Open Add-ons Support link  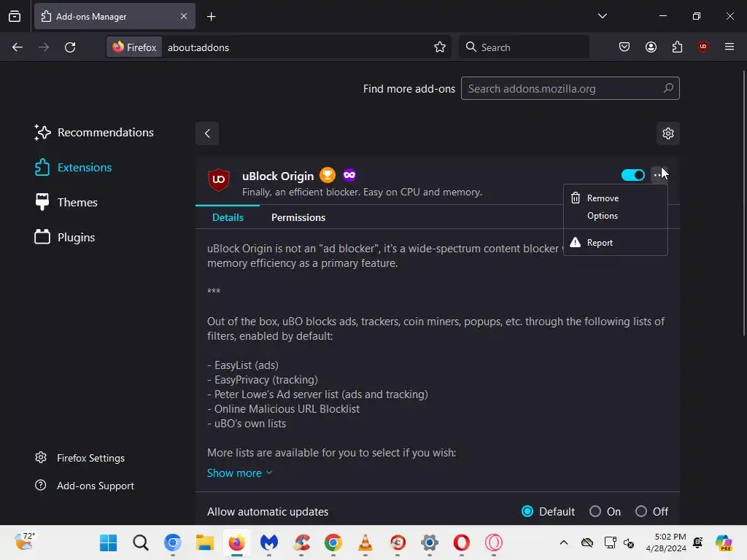coord(85,486)
